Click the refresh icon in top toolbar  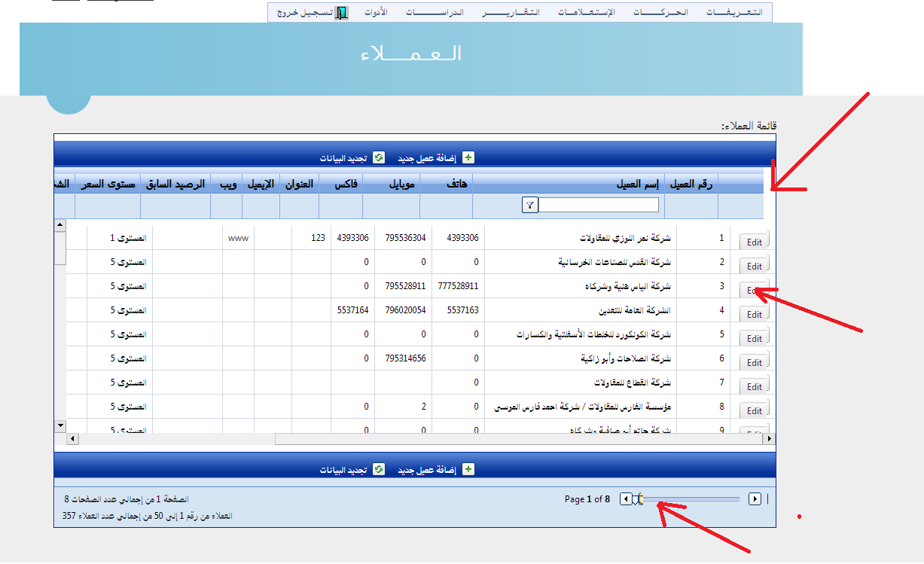coord(378,157)
